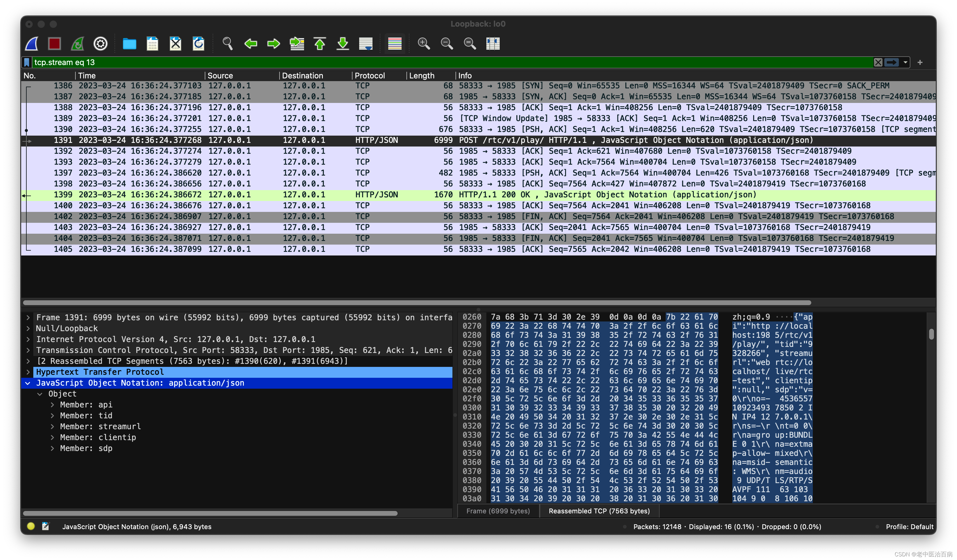Expand the Hypertext Transfer Protocol tree item
Screen dimensions: 957x560
(x=28, y=372)
